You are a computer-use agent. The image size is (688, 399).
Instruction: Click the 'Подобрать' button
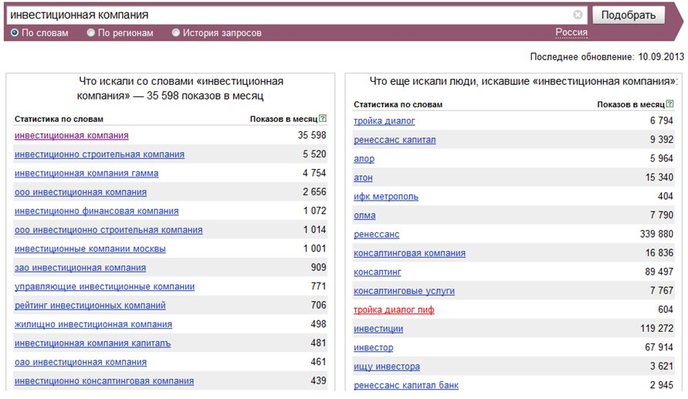pyautogui.click(x=628, y=15)
